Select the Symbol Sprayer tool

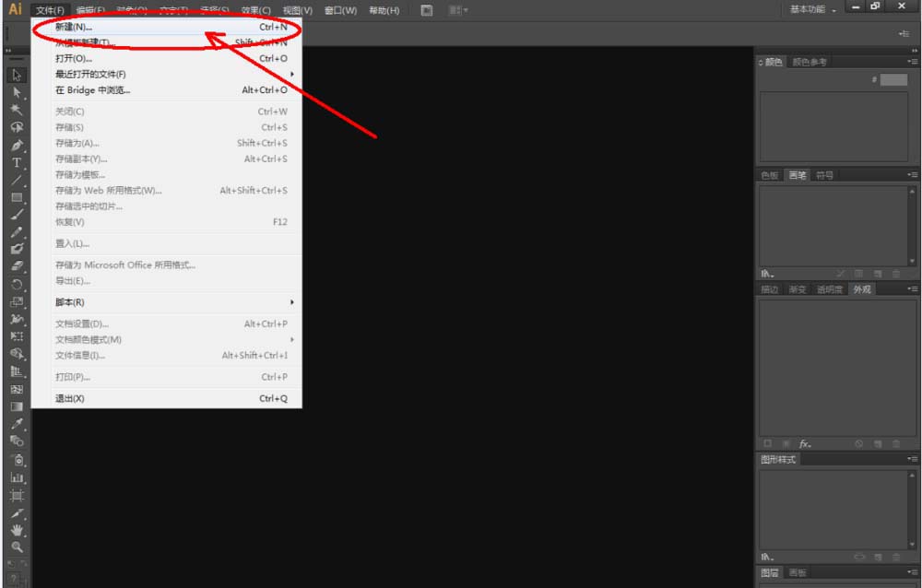[17, 460]
